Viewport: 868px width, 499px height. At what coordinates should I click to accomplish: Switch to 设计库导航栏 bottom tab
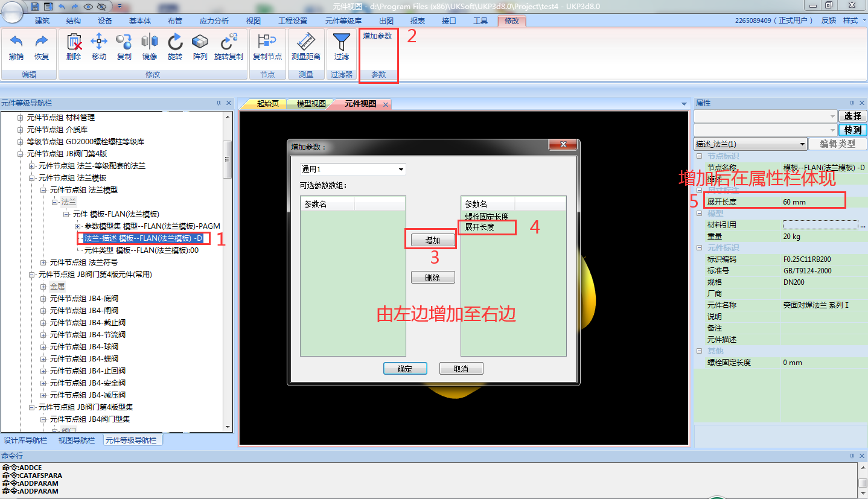[26, 440]
